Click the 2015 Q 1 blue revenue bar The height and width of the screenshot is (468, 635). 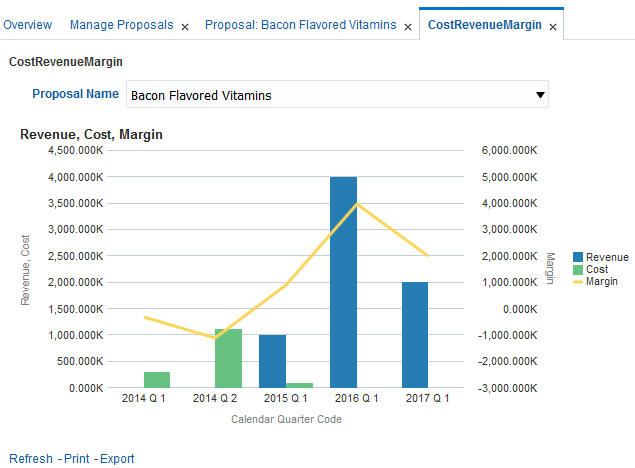pyautogui.click(x=272, y=361)
